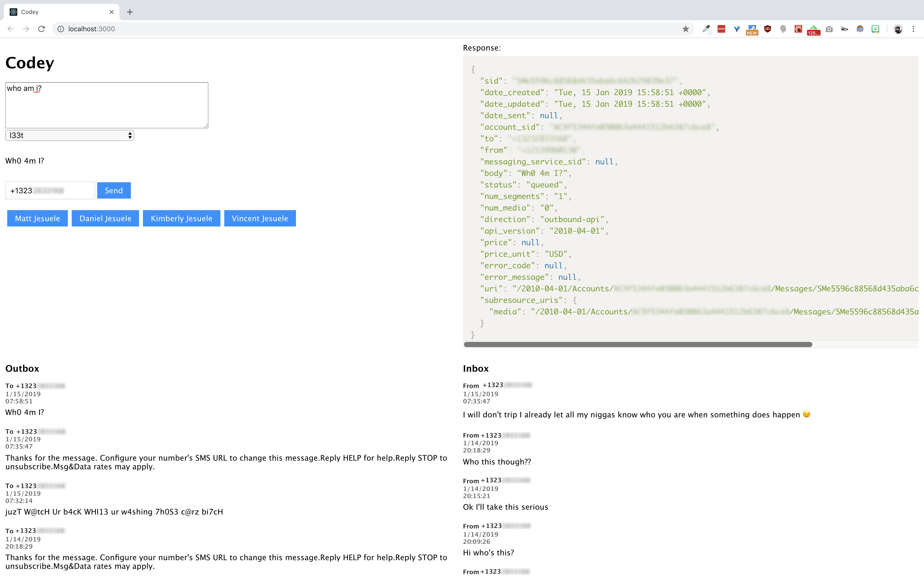Reload the localhost page
Image resolution: width=924 pixels, height=577 pixels.
click(42, 29)
